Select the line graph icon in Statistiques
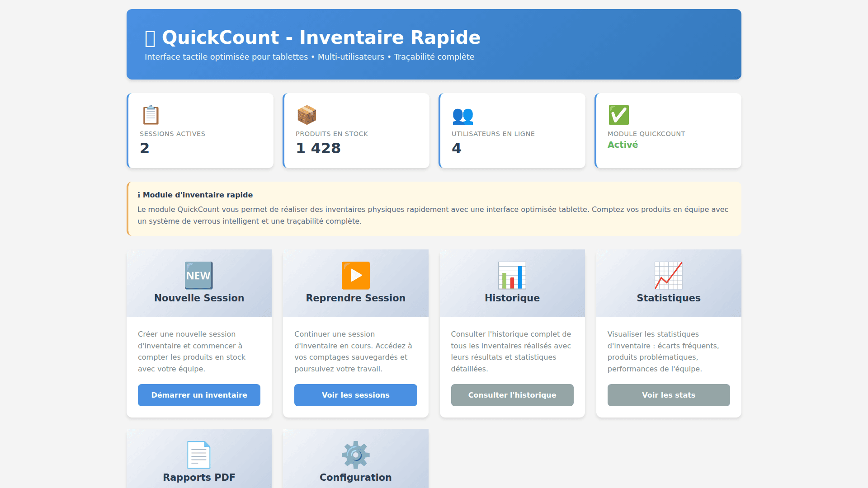This screenshot has width=868, height=488. (668, 275)
